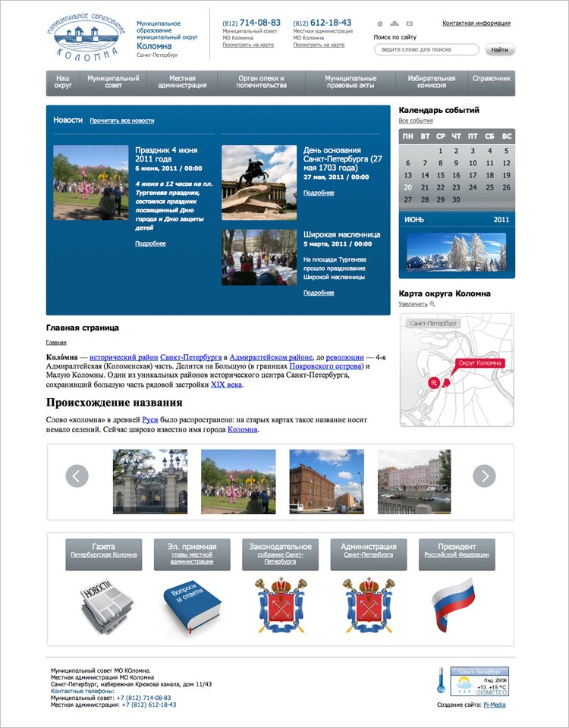Open Прочитать все новости link
The height and width of the screenshot is (728, 569).
coord(122,121)
